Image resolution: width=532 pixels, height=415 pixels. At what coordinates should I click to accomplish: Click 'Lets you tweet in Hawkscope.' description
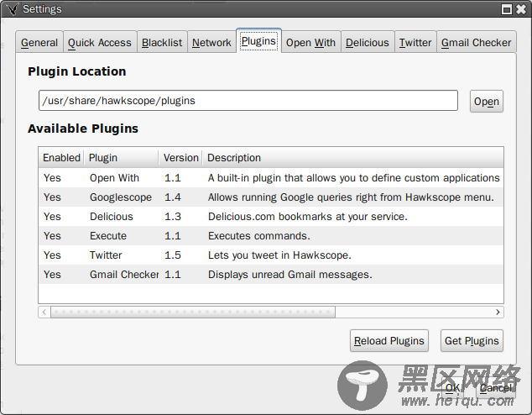click(x=279, y=255)
